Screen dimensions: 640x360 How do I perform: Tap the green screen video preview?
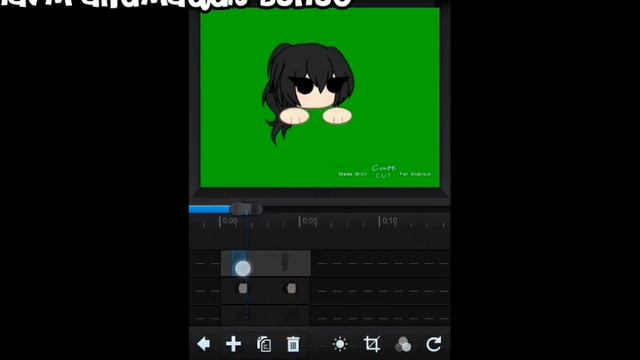[320, 98]
